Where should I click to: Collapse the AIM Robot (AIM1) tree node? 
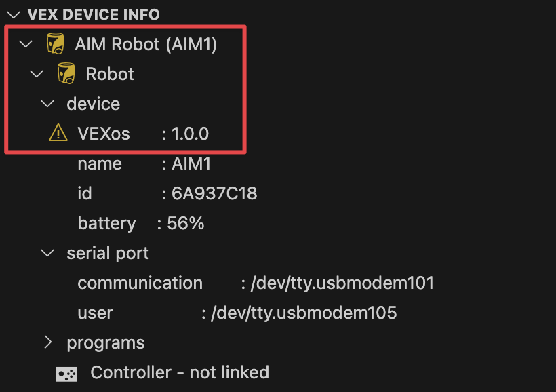[x=25, y=43]
